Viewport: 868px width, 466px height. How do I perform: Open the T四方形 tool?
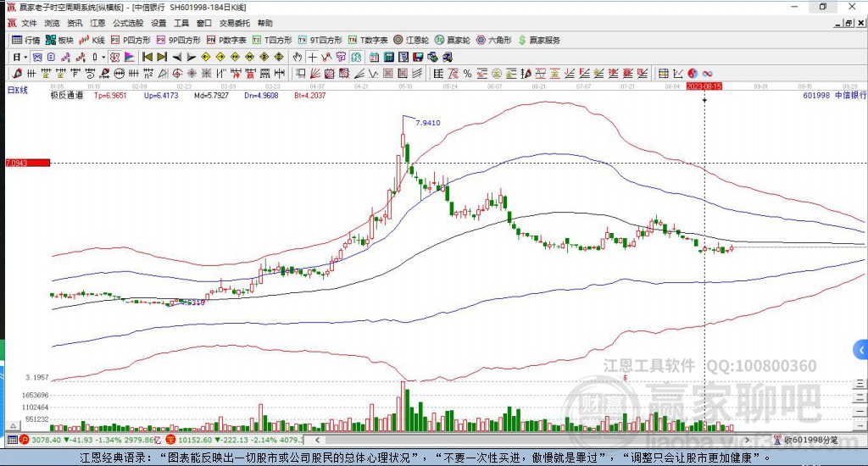(x=272, y=40)
